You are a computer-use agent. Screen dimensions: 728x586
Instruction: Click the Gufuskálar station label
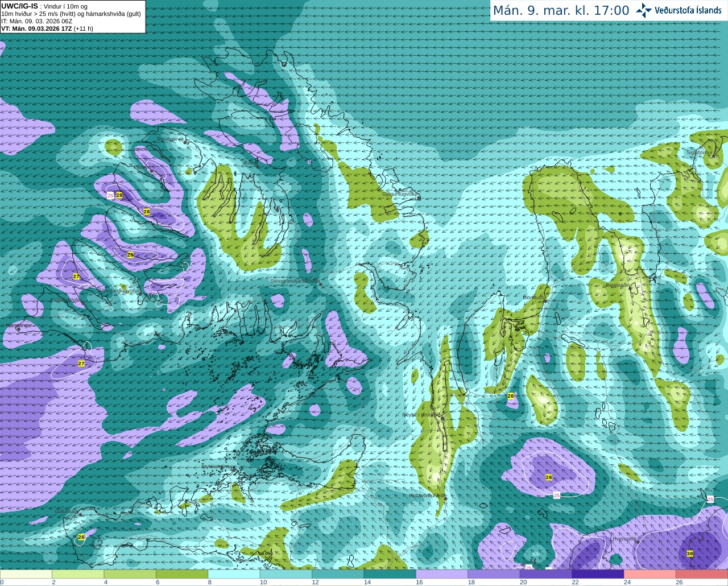coord(66,511)
